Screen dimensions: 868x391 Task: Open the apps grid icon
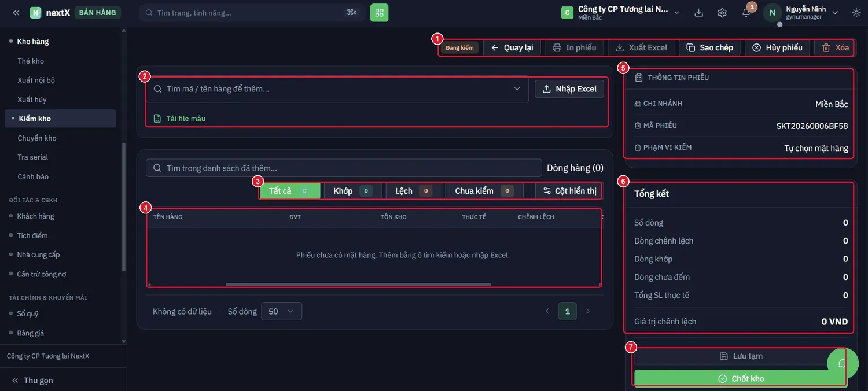(x=379, y=12)
